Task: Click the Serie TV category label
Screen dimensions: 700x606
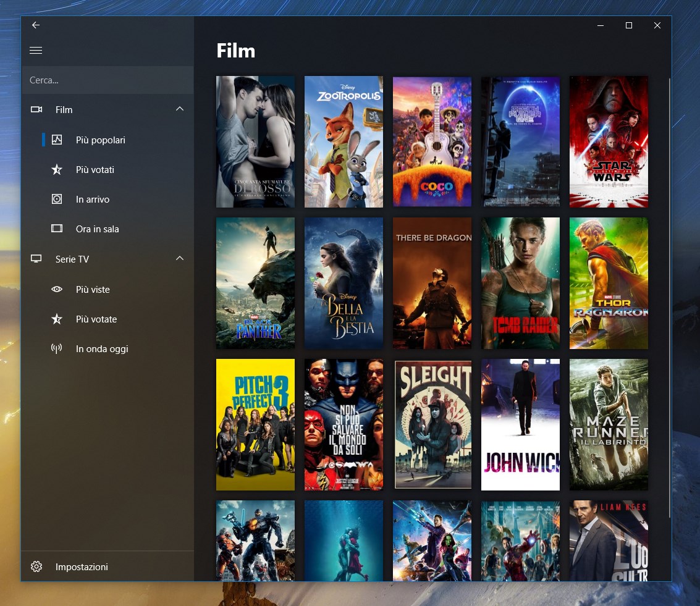Action: pyautogui.click(x=72, y=259)
